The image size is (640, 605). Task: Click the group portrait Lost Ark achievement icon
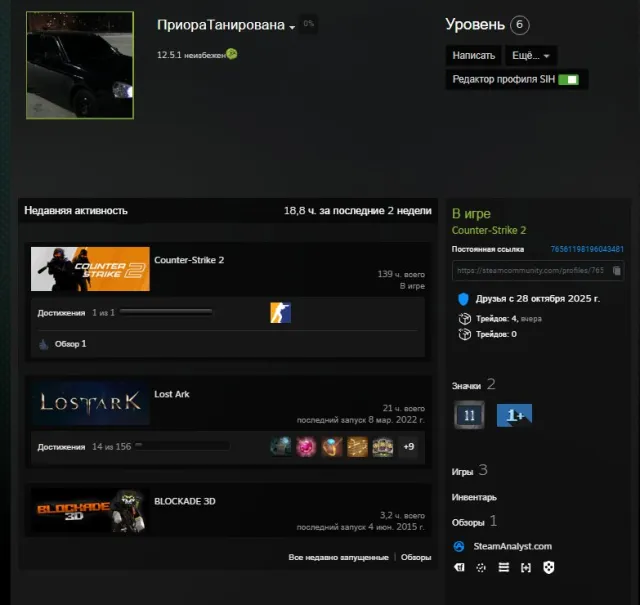pyautogui.click(x=383, y=447)
